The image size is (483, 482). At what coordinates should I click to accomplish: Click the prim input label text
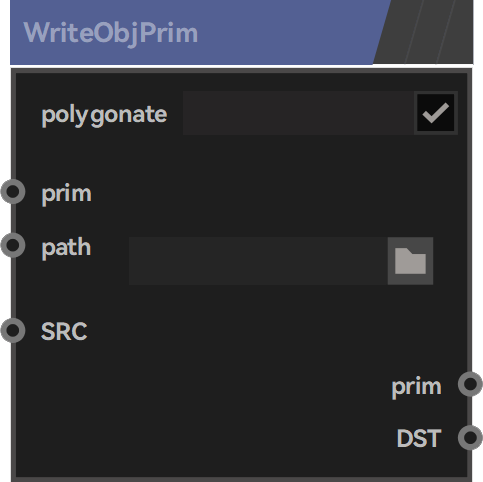pos(66,194)
